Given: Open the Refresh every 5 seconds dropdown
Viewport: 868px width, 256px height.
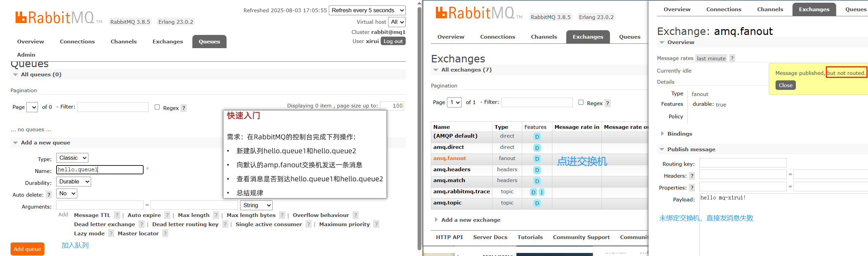Looking at the screenshot, I should [367, 10].
